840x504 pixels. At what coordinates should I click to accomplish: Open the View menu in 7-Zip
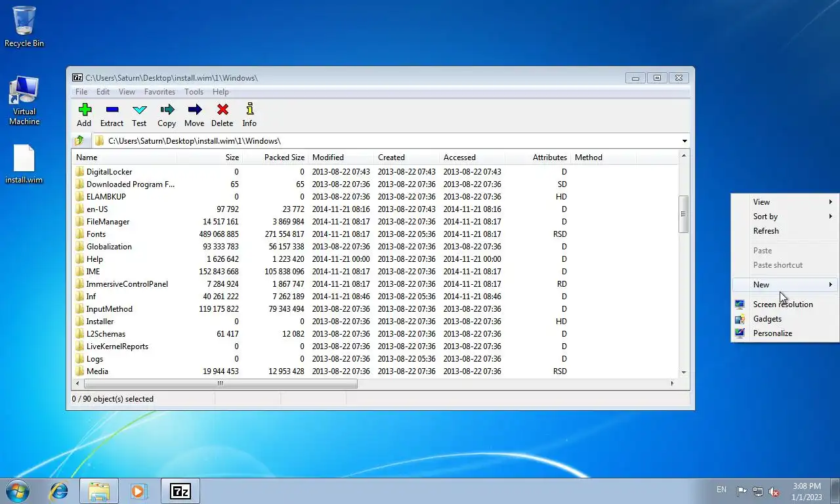point(127,92)
